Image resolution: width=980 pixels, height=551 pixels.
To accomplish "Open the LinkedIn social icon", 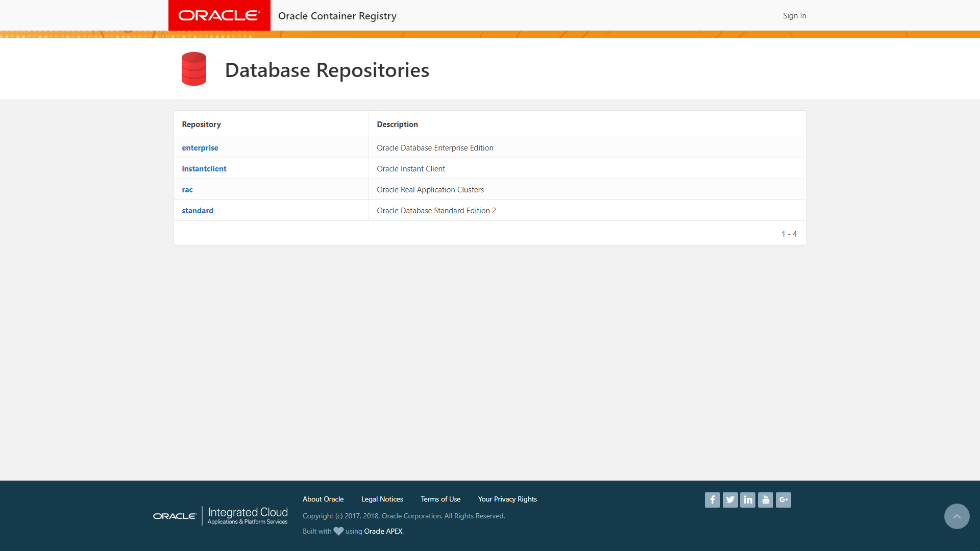I will pyautogui.click(x=748, y=500).
